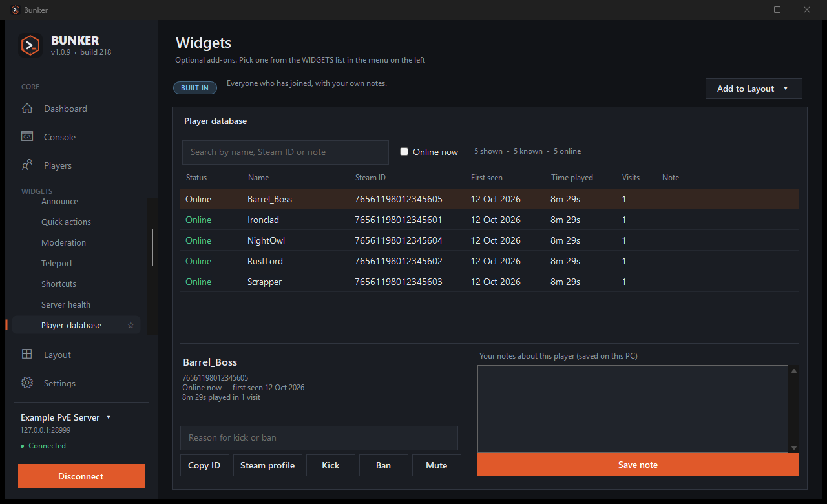The image size is (827, 504).
Task: Click the Bunker logo icon in sidebar
Action: tap(30, 45)
